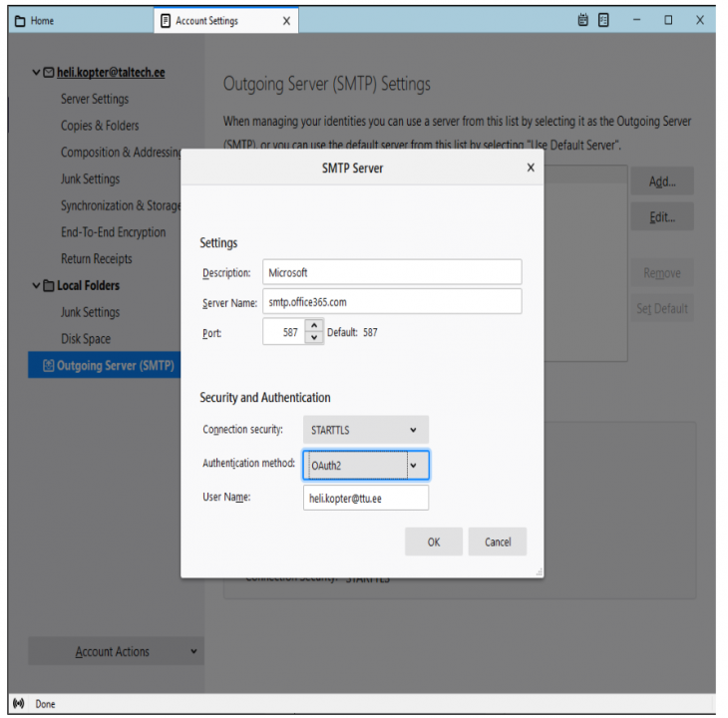728x718 pixels.
Task: Switch to the Home tab
Action: (81, 21)
